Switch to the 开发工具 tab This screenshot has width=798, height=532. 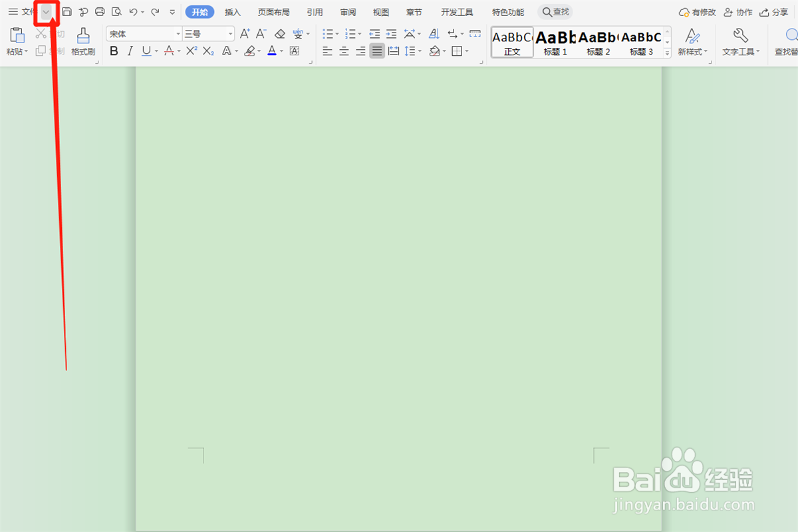(457, 12)
